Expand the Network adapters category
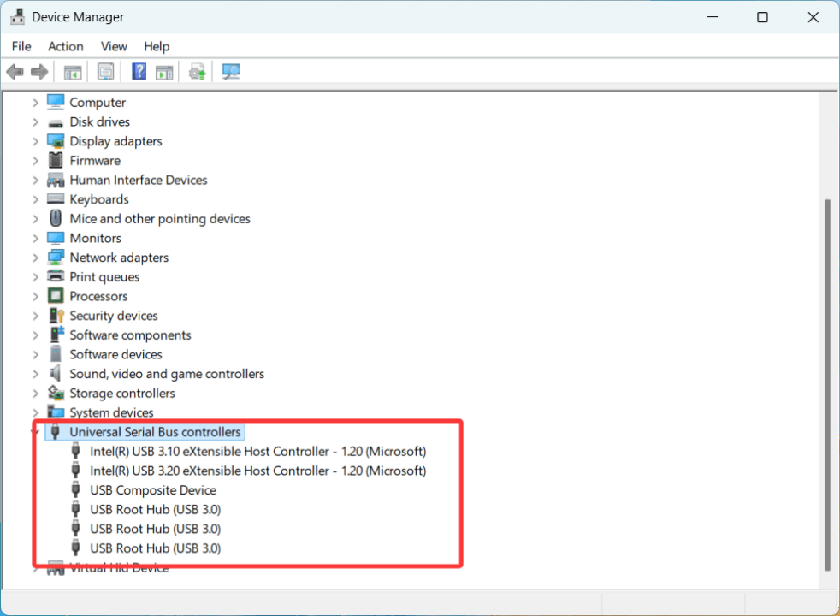 (x=35, y=257)
